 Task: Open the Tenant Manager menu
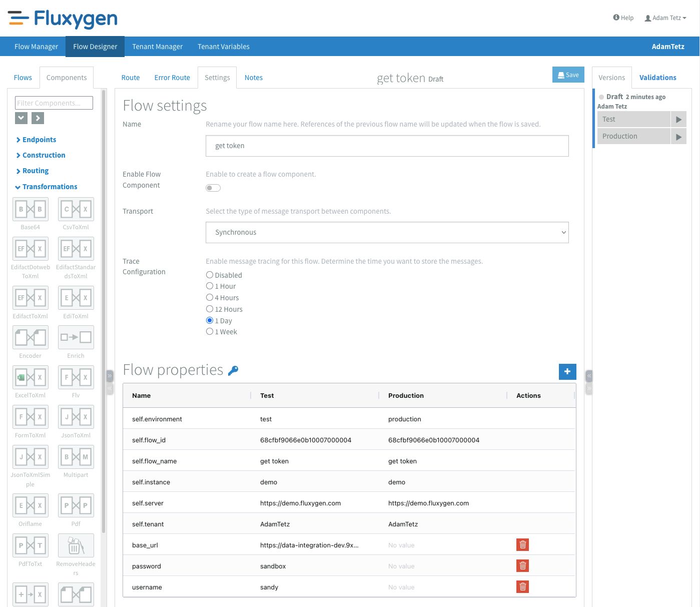tap(157, 47)
